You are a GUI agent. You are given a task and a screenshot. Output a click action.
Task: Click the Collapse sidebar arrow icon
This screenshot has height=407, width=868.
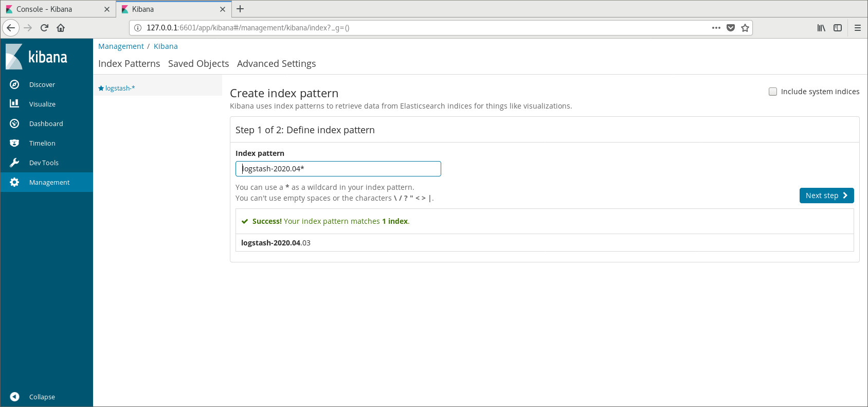click(14, 397)
